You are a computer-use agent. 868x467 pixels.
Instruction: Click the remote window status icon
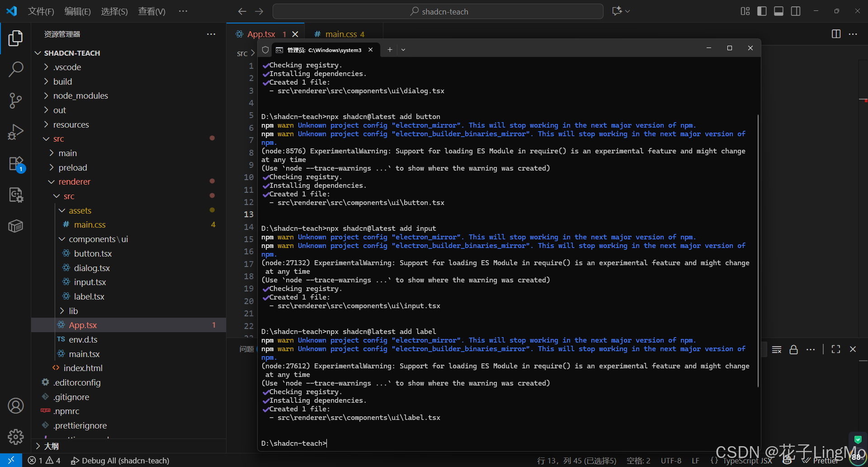pyautogui.click(x=11, y=460)
